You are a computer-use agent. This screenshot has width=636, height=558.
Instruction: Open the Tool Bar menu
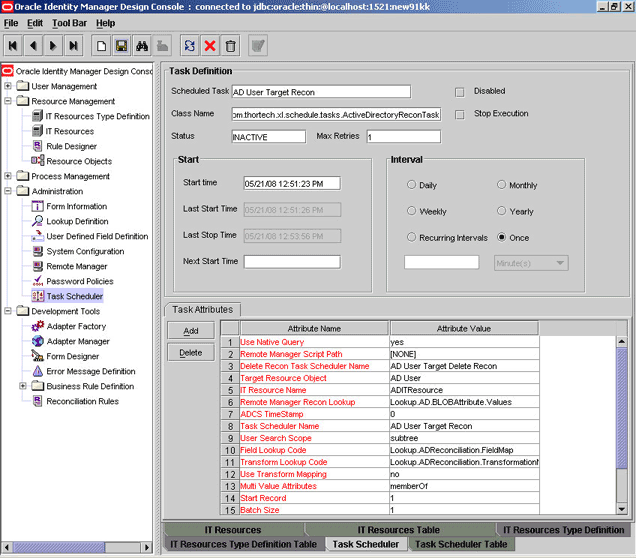tap(69, 23)
